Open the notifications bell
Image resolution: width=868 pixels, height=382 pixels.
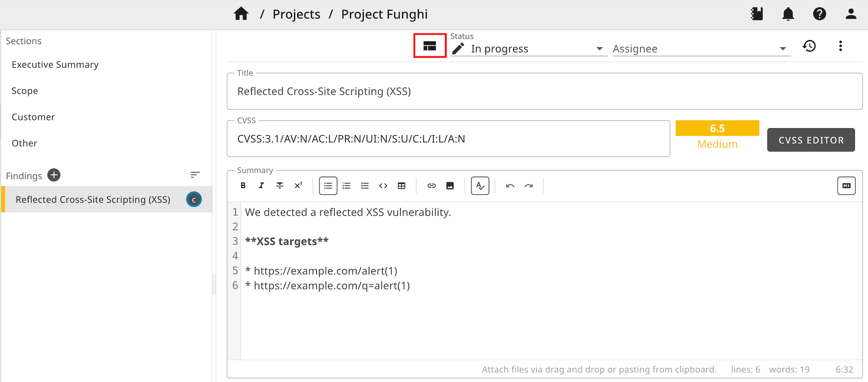(x=788, y=14)
